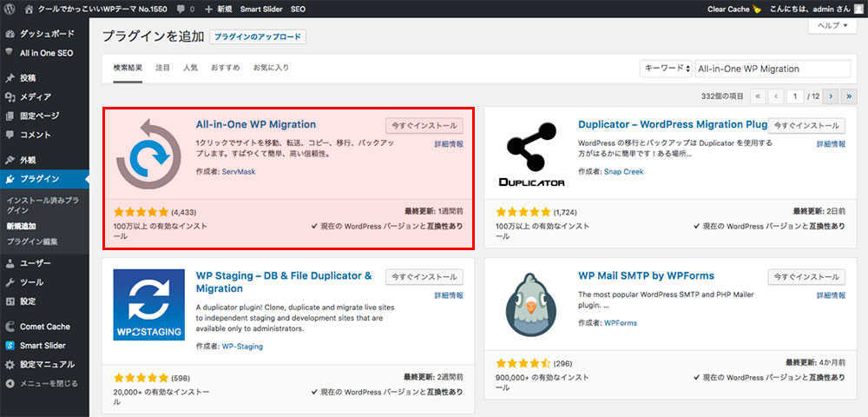Open the WPForms author link
868x417 pixels.
[621, 323]
